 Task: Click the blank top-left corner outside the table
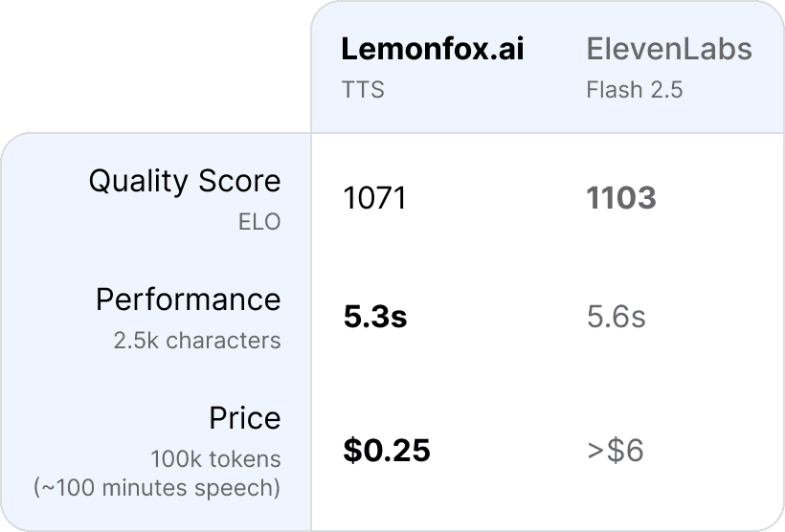(x=144, y=57)
